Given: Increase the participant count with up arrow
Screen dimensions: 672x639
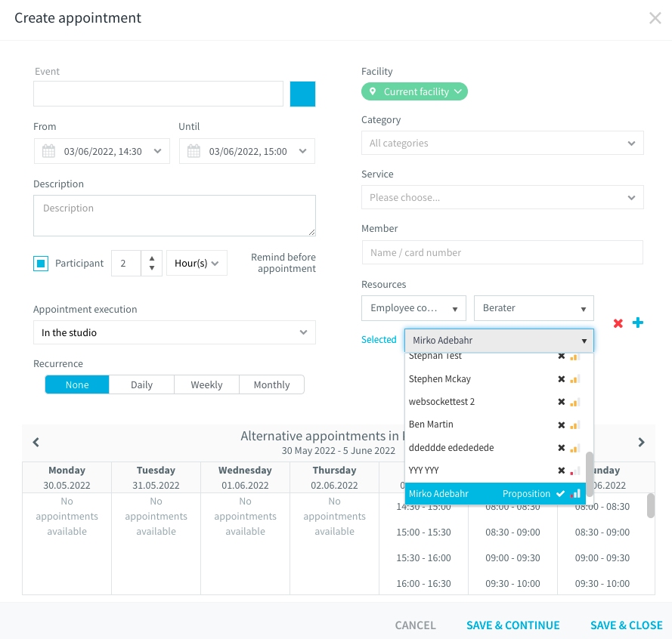Looking at the screenshot, I should (152, 258).
